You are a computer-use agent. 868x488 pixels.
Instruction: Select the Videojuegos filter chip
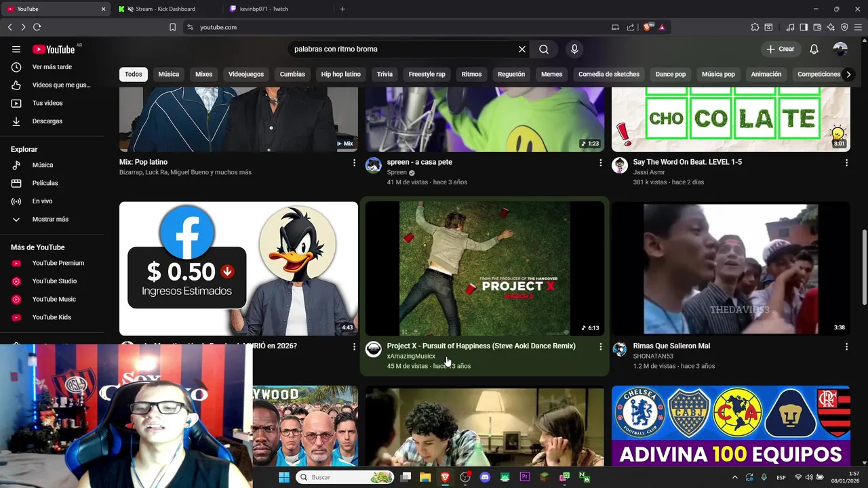click(x=246, y=74)
